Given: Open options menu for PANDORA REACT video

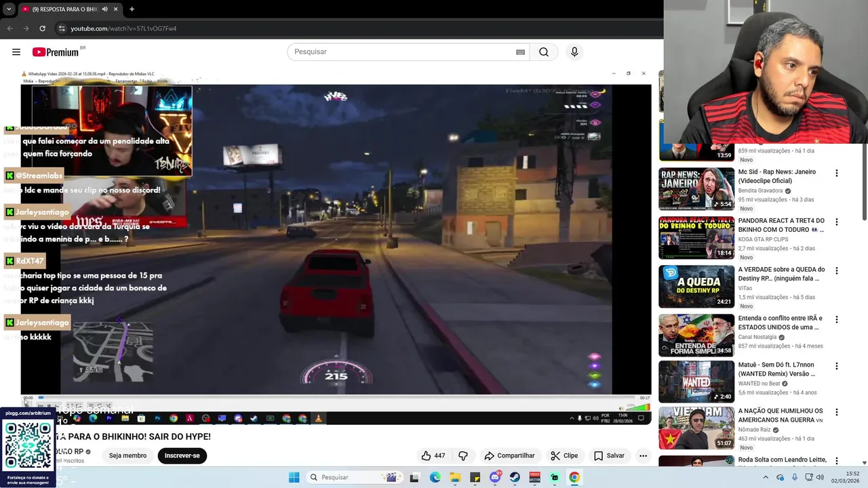Looking at the screenshot, I should pyautogui.click(x=836, y=222).
